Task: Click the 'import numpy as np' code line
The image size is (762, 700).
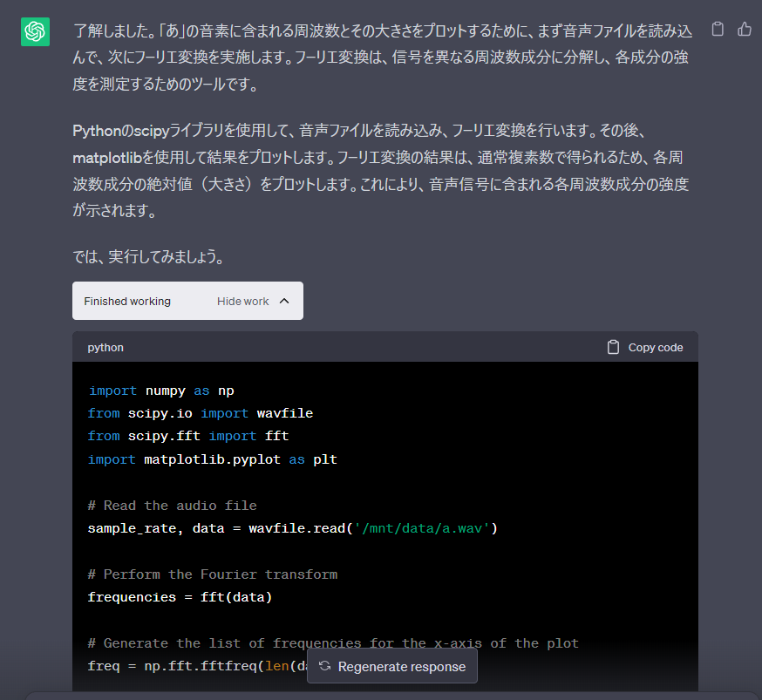Action: (159, 390)
